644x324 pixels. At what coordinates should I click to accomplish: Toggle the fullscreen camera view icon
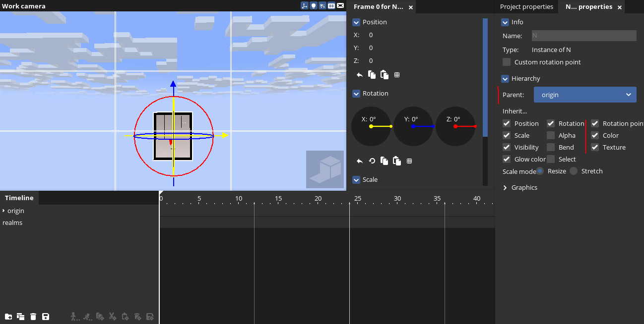[x=340, y=6]
